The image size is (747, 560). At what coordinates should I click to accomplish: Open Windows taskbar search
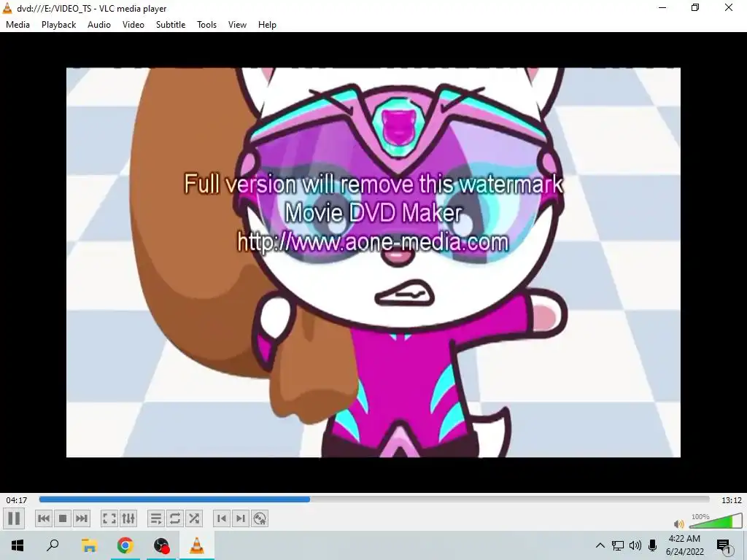(x=53, y=545)
